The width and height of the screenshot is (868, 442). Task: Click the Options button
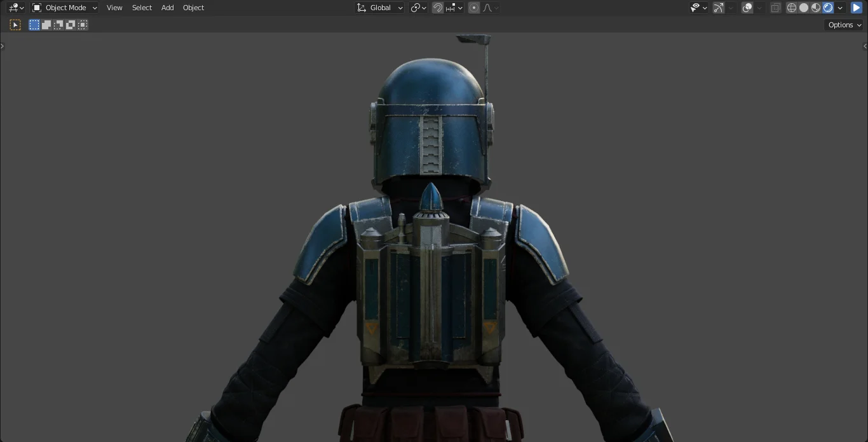pyautogui.click(x=843, y=25)
